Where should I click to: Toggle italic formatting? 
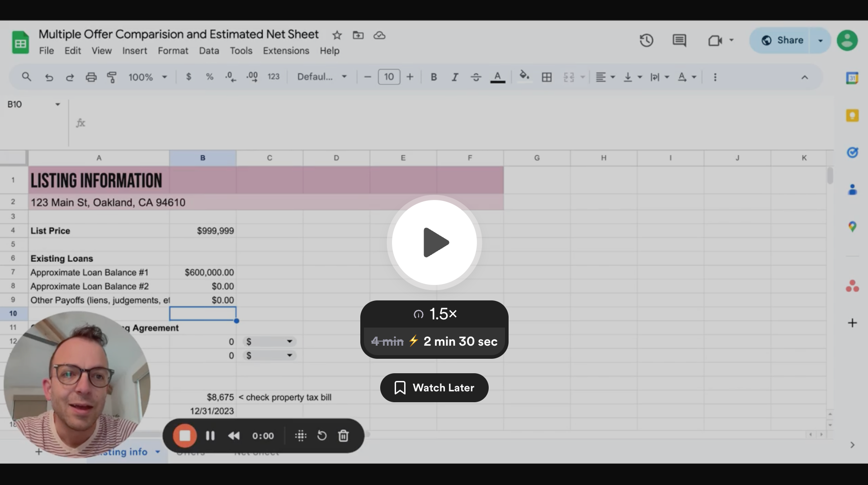click(455, 77)
